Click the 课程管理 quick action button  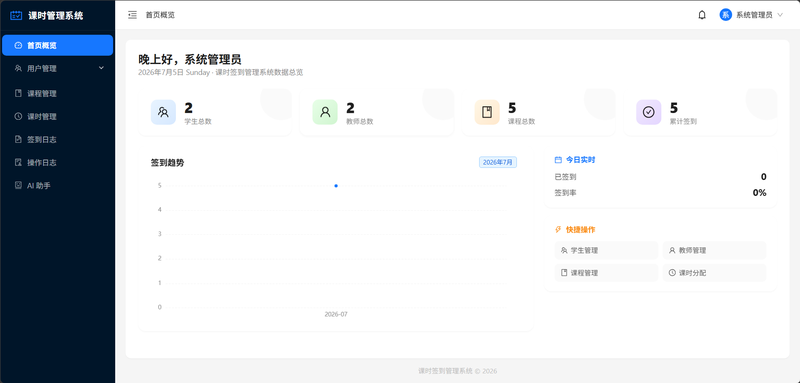tap(606, 273)
